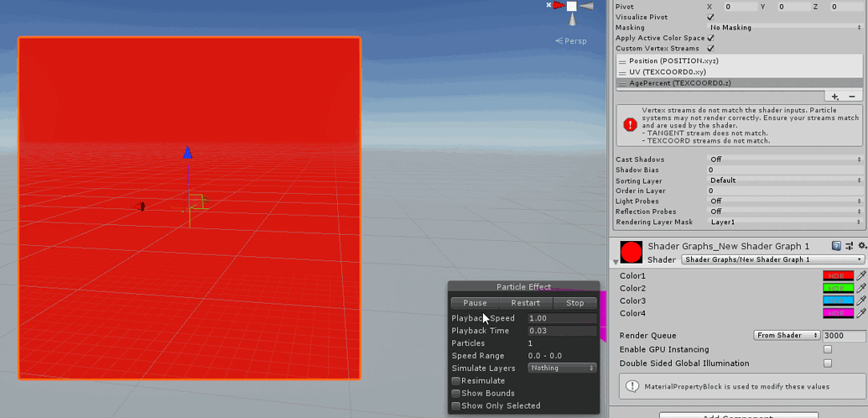
Task: Pick Color2 with its eyedropper
Action: point(861,288)
